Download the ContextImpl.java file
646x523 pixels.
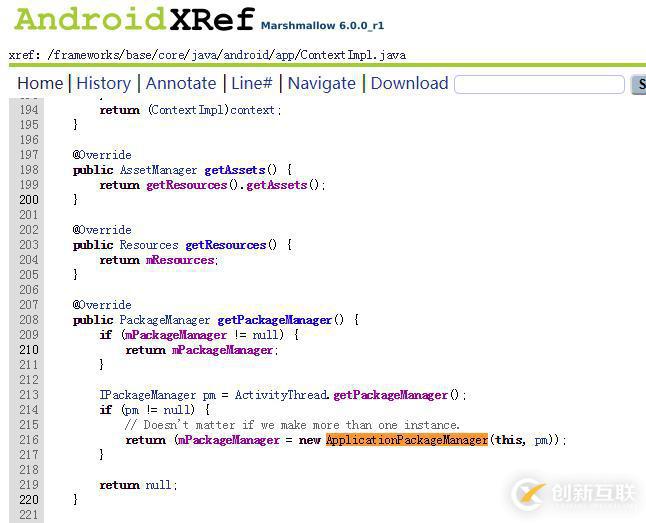[410, 83]
